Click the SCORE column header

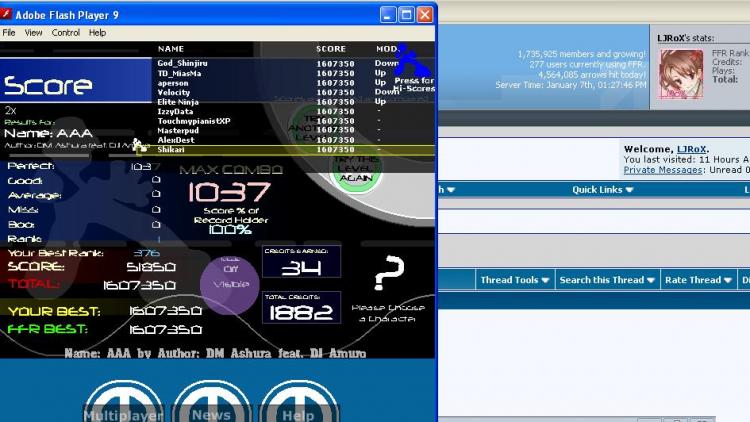tap(331, 49)
